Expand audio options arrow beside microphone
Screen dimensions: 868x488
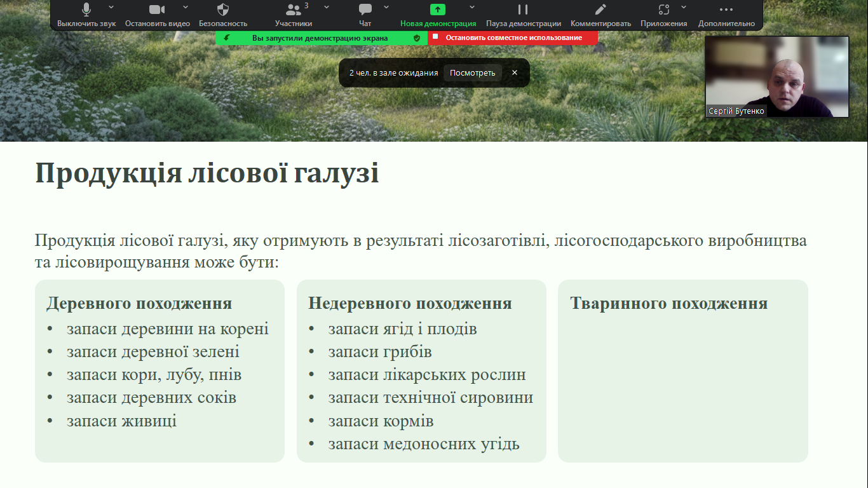(x=111, y=7)
